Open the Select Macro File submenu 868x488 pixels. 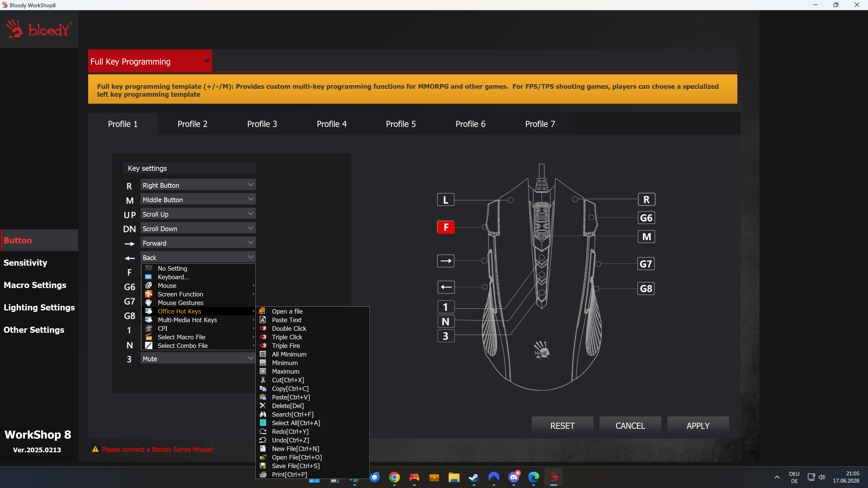(198, 337)
